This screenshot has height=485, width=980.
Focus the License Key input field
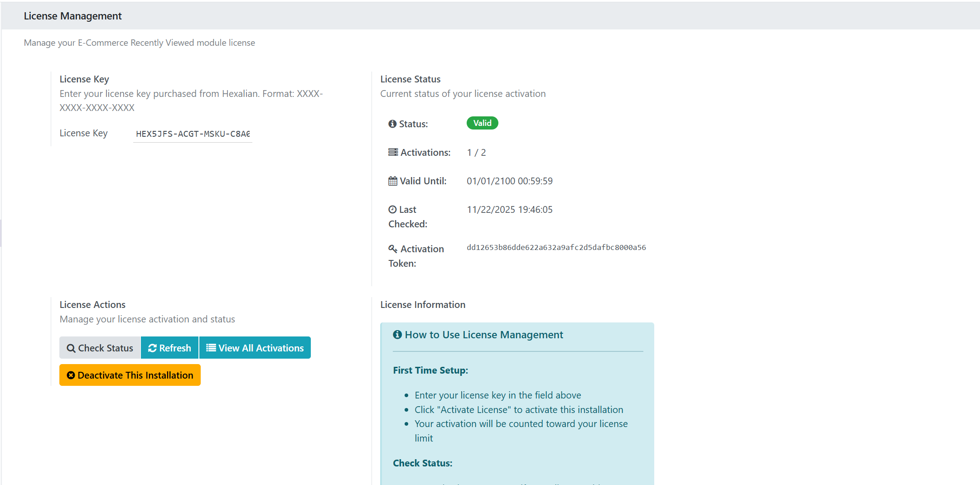(193, 134)
